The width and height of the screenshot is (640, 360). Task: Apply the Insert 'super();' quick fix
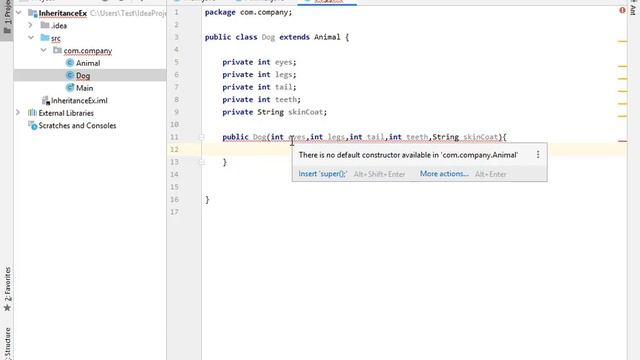point(322,174)
